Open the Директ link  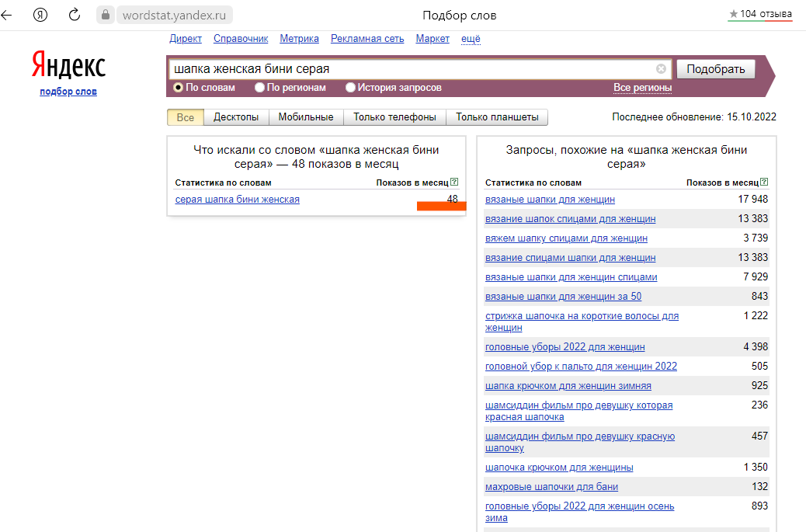point(186,39)
